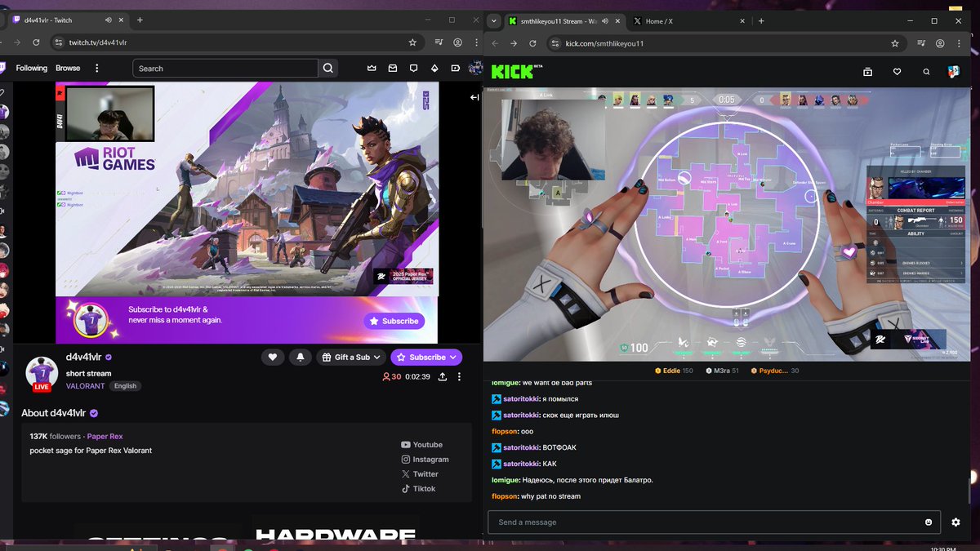Open Kick following heart icon
The image size is (980, 551).
897,72
